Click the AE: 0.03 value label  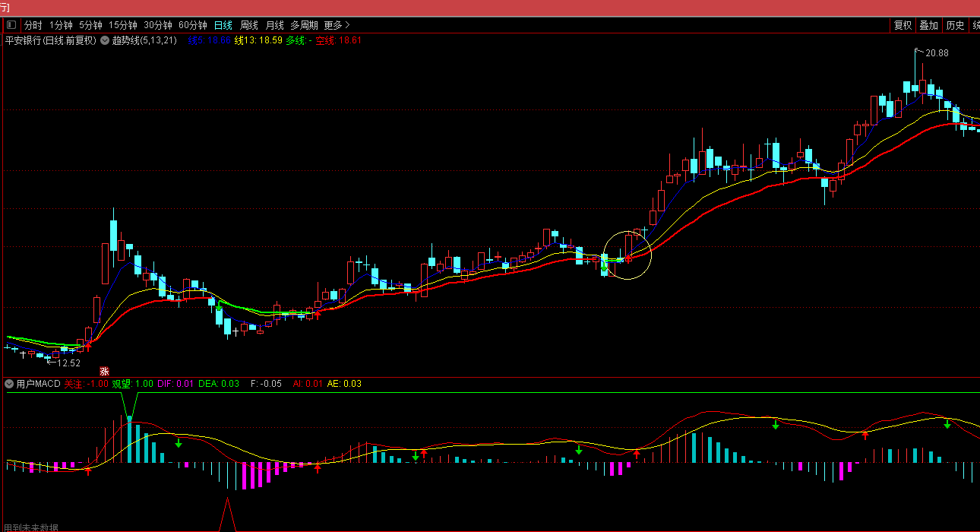click(x=344, y=384)
